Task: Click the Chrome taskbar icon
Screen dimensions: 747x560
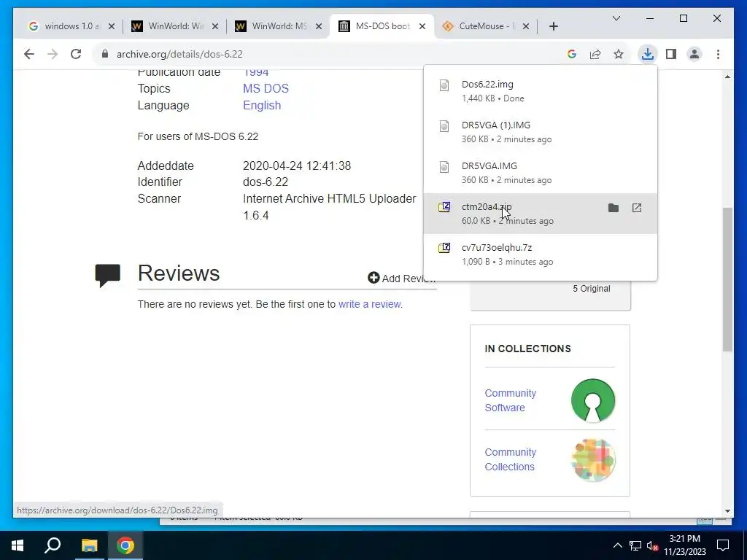Action: (125, 545)
